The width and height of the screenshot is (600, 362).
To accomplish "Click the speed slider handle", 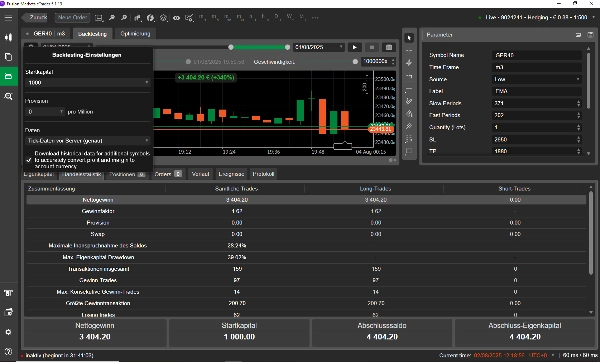I will [355, 62].
